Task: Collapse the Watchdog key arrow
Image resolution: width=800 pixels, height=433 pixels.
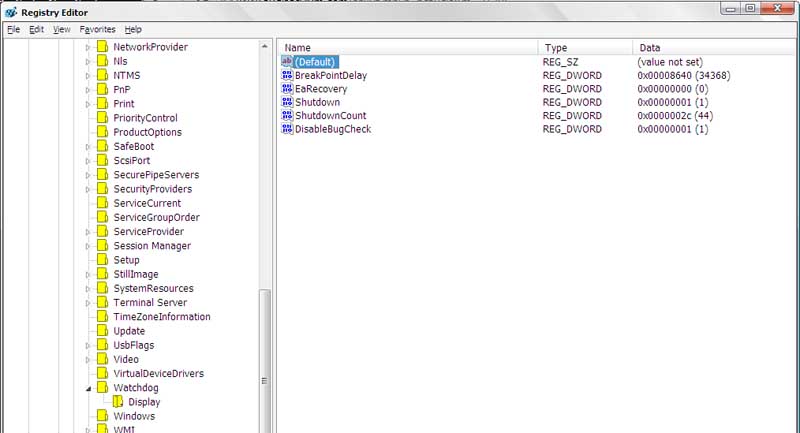Action: tap(88, 389)
